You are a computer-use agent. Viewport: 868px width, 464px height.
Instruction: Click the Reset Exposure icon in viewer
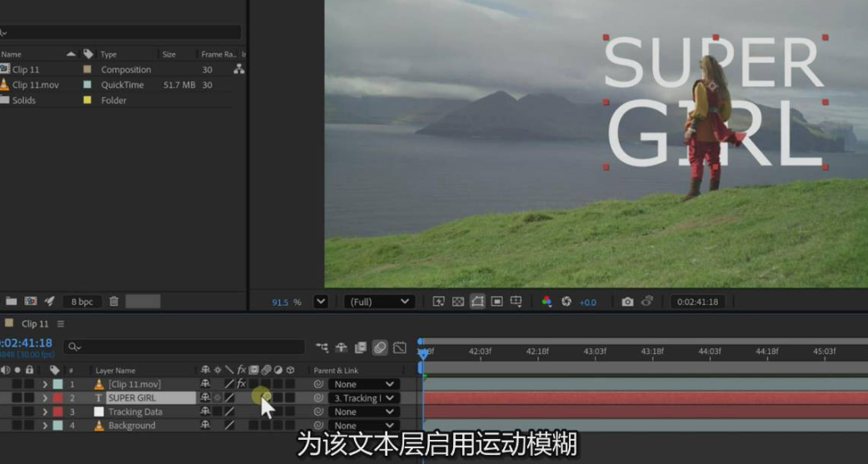566,302
